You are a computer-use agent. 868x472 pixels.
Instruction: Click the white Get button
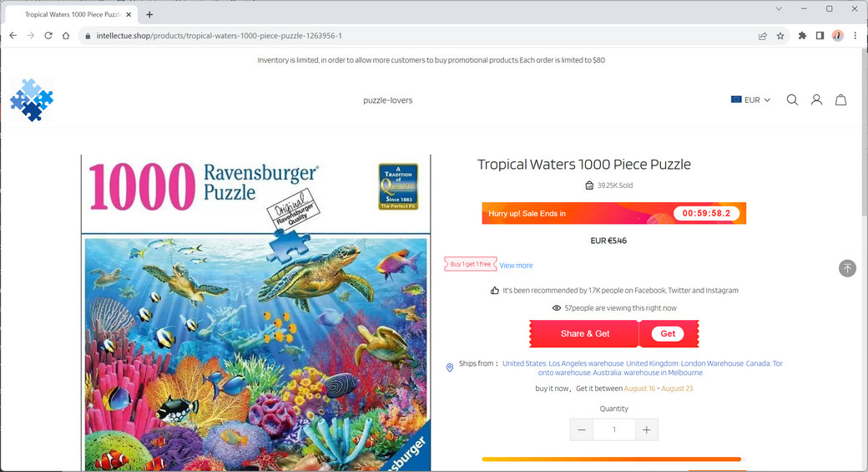click(668, 333)
